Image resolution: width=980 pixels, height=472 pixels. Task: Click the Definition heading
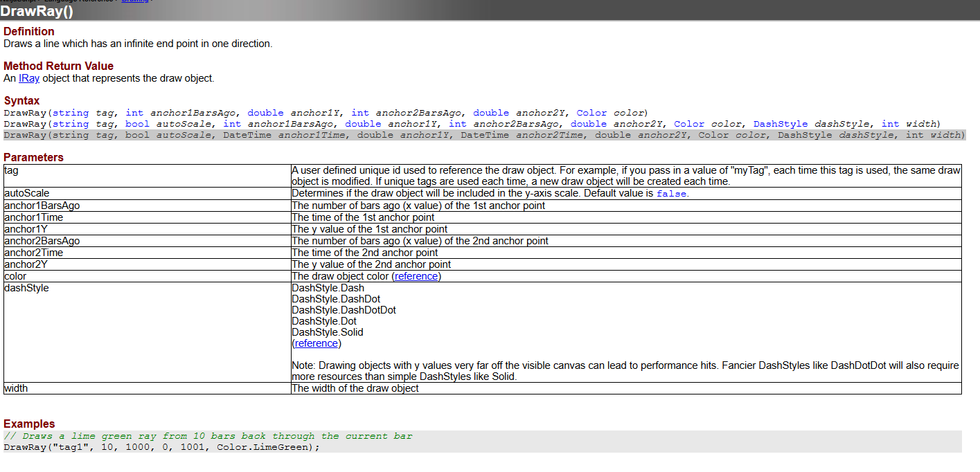29,31
